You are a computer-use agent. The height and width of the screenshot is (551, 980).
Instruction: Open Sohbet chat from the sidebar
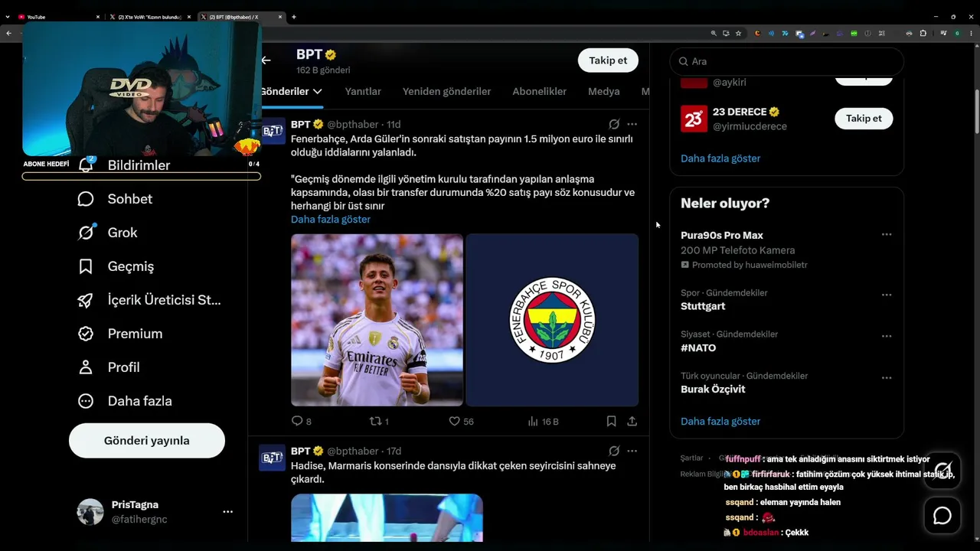point(86,199)
